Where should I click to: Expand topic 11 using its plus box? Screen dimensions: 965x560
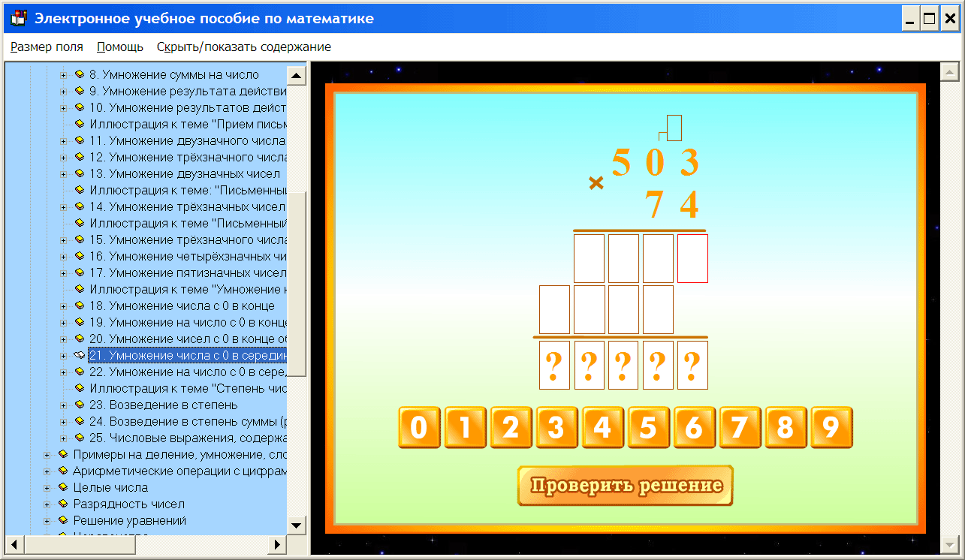pyautogui.click(x=63, y=140)
